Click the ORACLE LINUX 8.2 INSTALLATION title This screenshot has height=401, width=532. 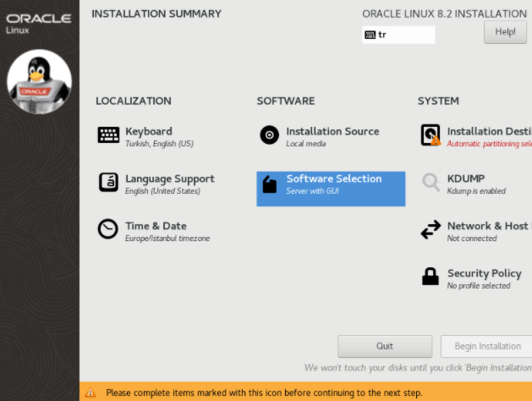point(445,14)
